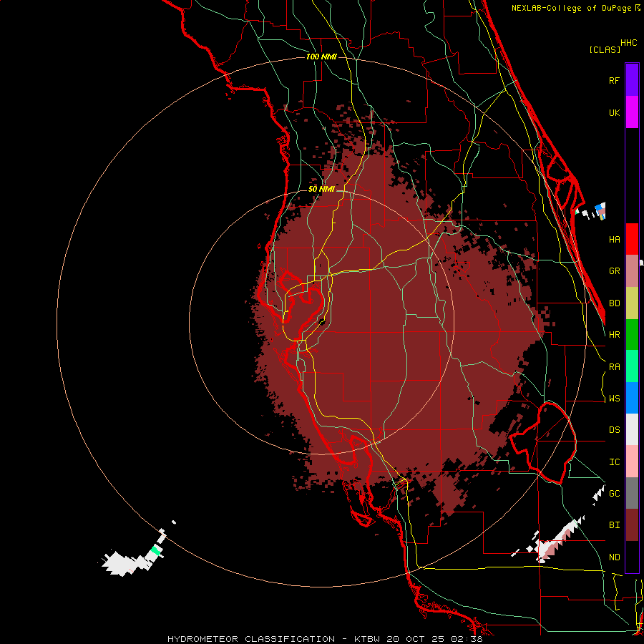Image resolution: width=644 pixels, height=644 pixels.
Task: Click the BI dark-red legend swatch
Action: (x=632, y=525)
